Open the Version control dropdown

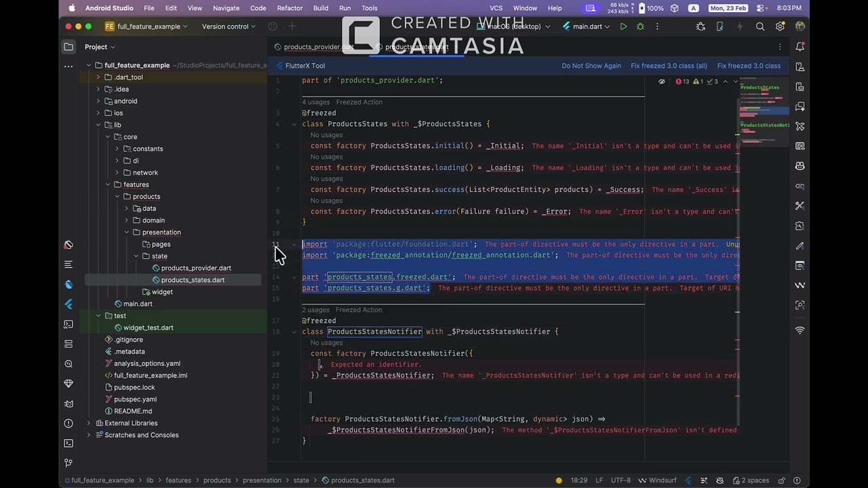point(229,26)
